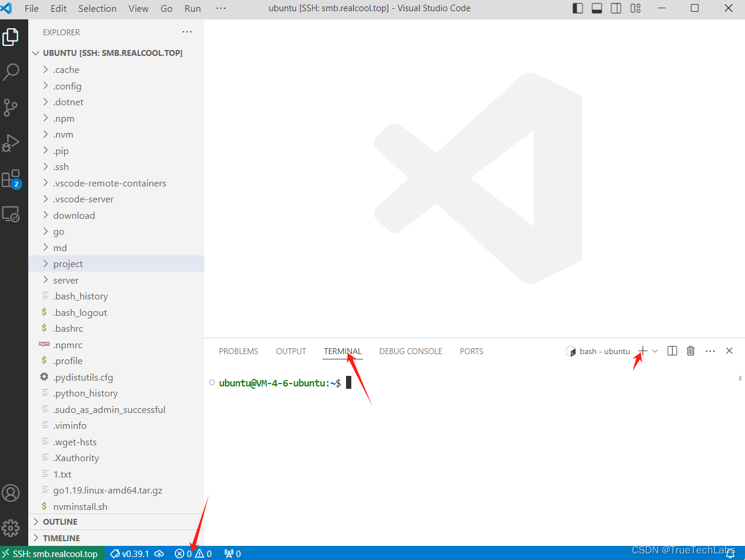The width and height of the screenshot is (745, 560).
Task: Open the terminal panel's more actions ellipsis
Action: [710, 351]
